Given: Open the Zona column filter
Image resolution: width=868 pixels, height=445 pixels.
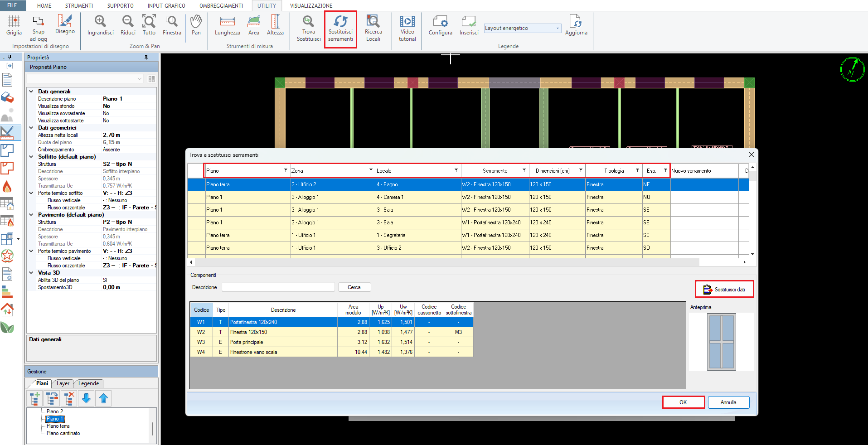Looking at the screenshot, I should pos(371,170).
